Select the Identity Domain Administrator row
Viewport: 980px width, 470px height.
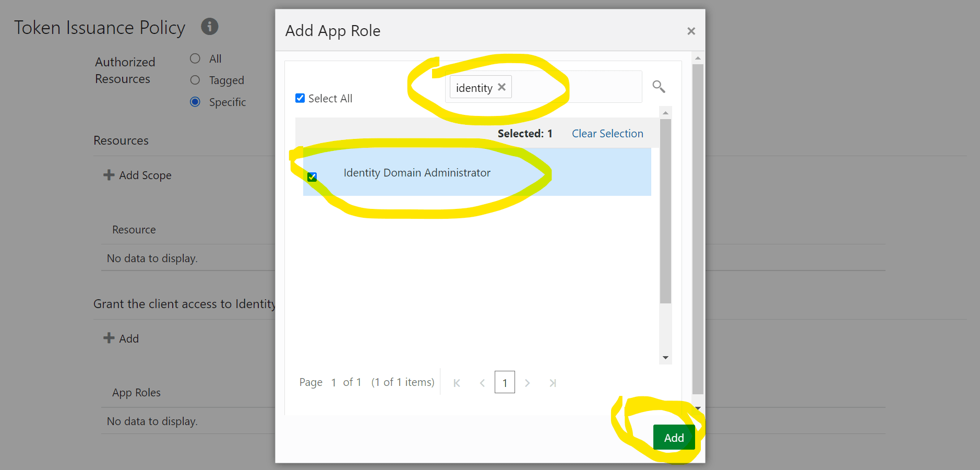(416, 172)
